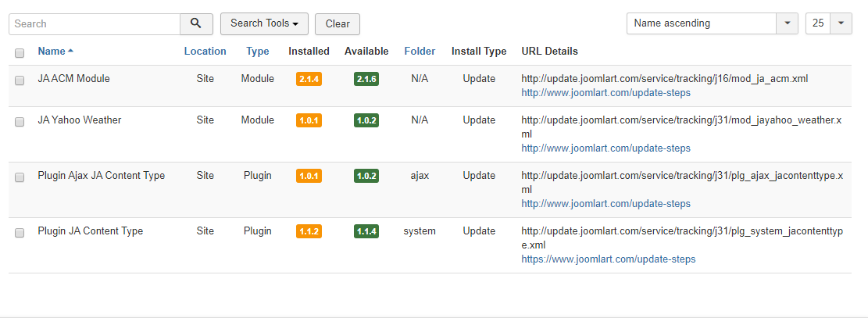Expand the sort order dropdown arrow
Image resolution: width=868 pixels, height=318 pixels.
[x=788, y=23]
